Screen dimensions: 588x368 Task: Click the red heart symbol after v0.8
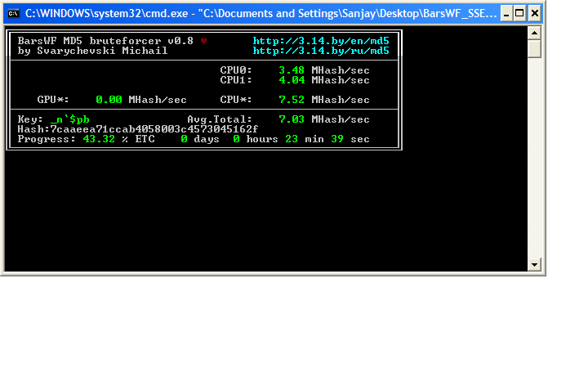(203, 41)
